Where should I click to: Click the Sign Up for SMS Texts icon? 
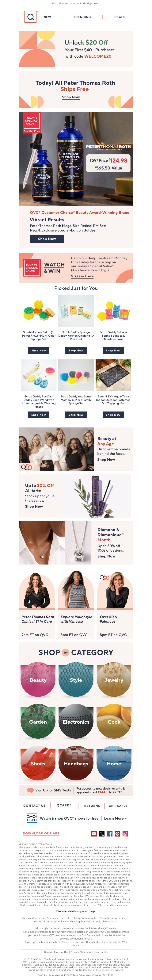tap(30, 790)
